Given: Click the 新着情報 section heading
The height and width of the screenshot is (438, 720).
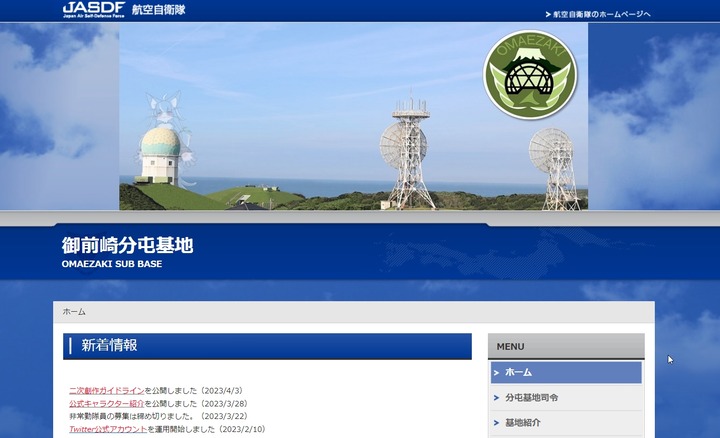Looking at the screenshot, I should (267, 346).
